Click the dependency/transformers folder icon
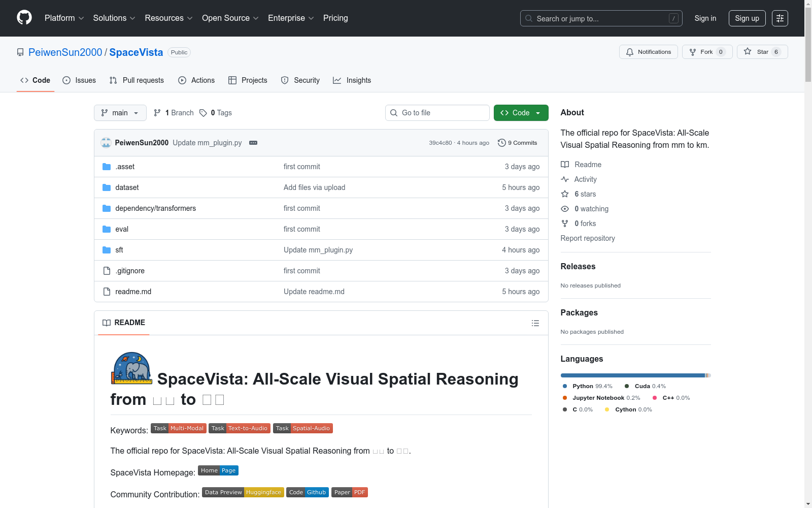The height and width of the screenshot is (508, 812). (x=107, y=208)
